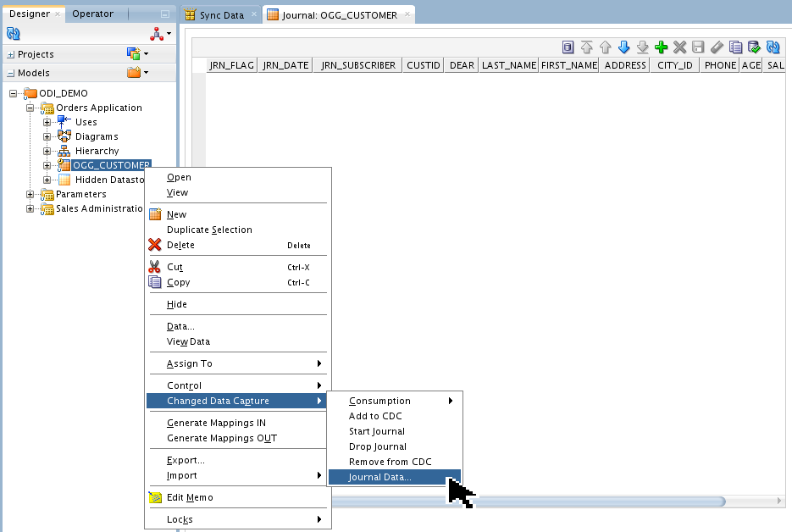This screenshot has height=532, width=792.
Task: Click the eraser icon in journal toolbar
Action: pos(717,47)
